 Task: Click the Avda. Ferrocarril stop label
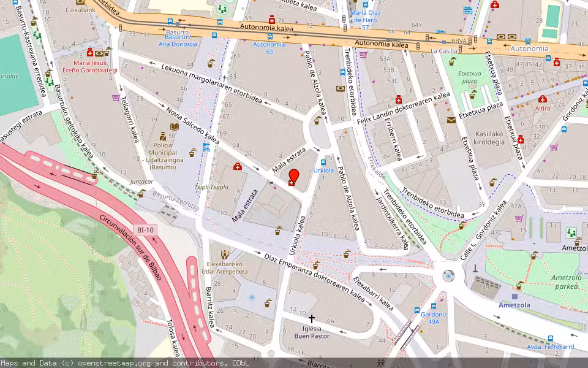551,347
